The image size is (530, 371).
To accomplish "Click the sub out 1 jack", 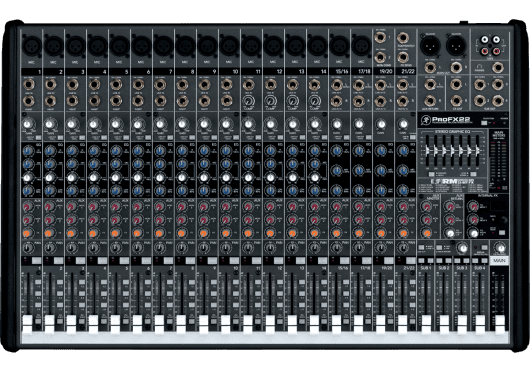I will click(480, 84).
